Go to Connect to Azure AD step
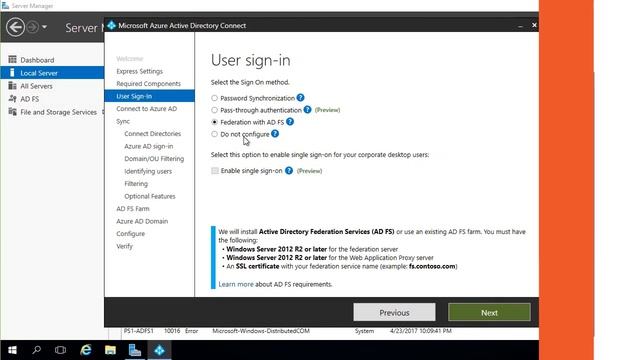This screenshot has height=360, width=640. [x=147, y=109]
